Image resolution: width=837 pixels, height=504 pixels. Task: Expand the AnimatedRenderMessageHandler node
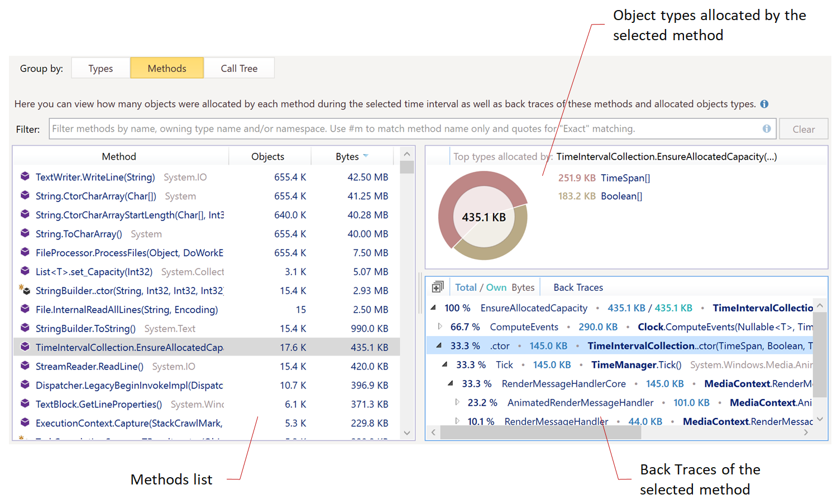pyautogui.click(x=457, y=402)
